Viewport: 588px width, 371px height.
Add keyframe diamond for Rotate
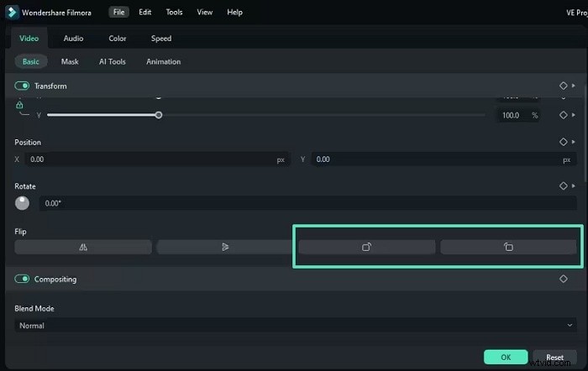coord(564,185)
